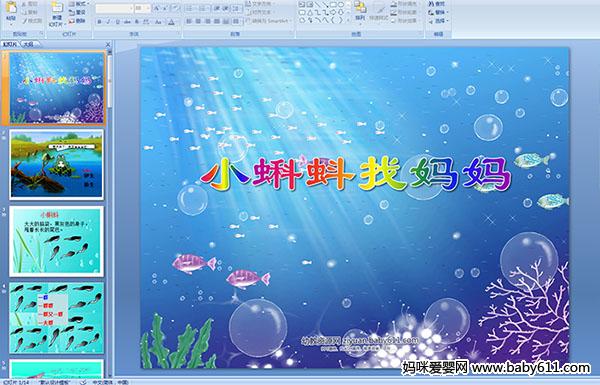Toggle Italic formatting

pyautogui.click(x=108, y=22)
